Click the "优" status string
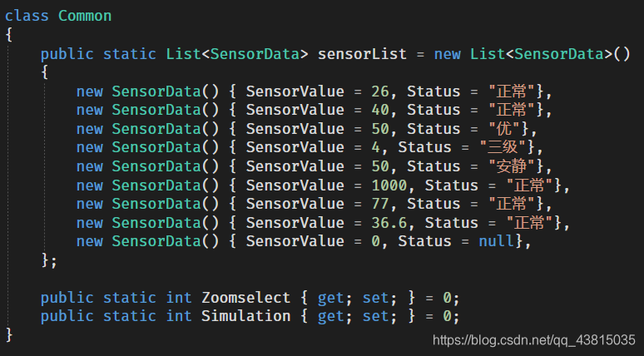Image resolution: width=644 pixels, height=356 pixels. [505, 129]
